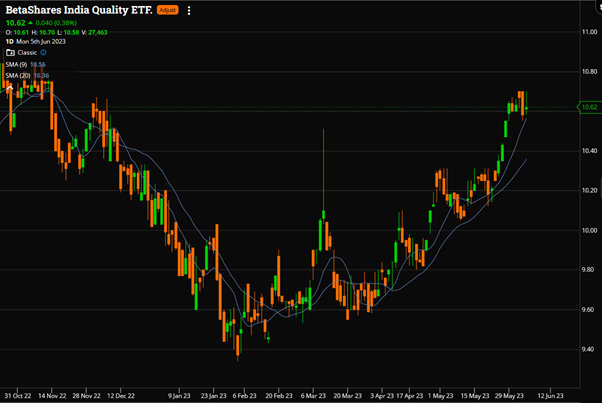This screenshot has height=403, width=602.
Task: Click the change value 0.040 (0.38%)
Action: (56, 23)
